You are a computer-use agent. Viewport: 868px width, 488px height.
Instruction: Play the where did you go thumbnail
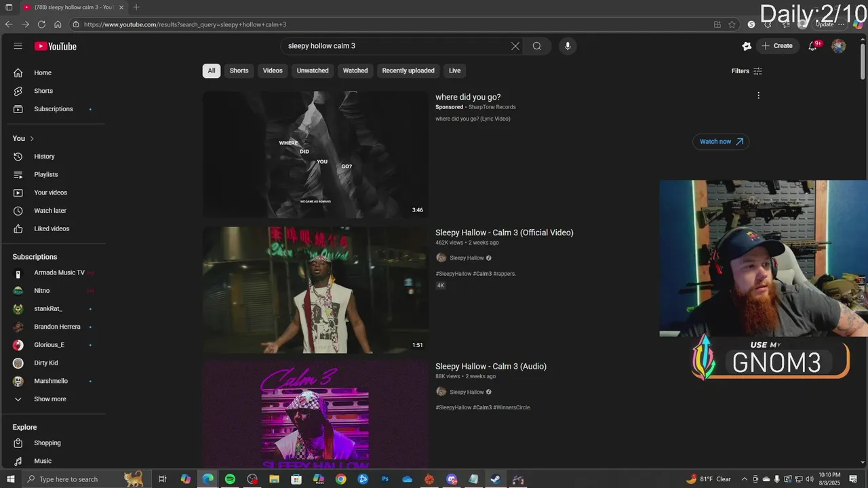315,155
